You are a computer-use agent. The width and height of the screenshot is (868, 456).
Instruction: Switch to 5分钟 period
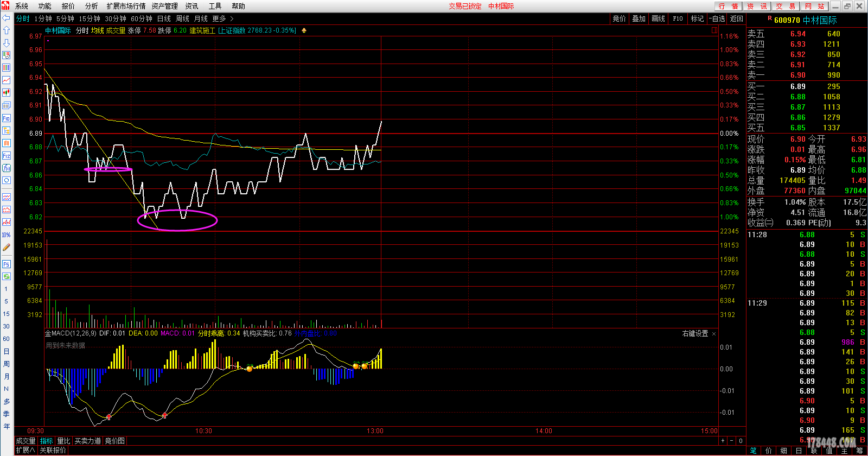click(65, 18)
